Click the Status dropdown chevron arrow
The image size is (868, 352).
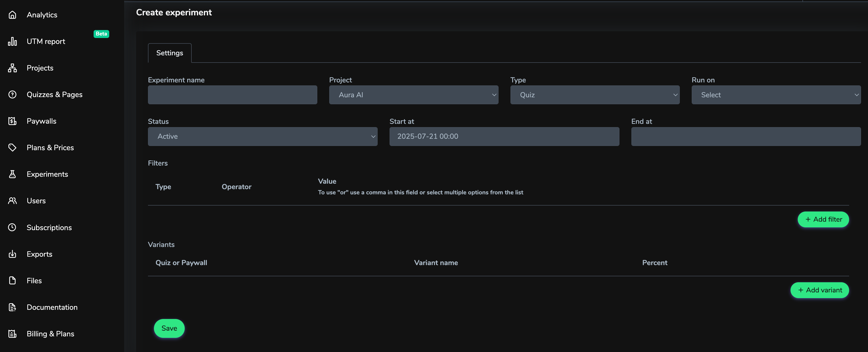pyautogui.click(x=373, y=137)
